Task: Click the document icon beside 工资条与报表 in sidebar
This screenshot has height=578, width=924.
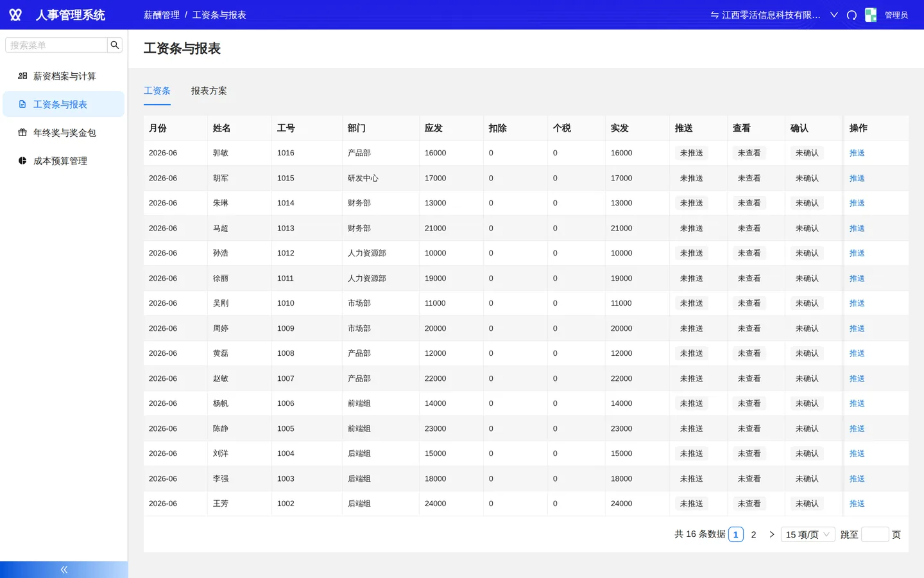Action: tap(22, 104)
